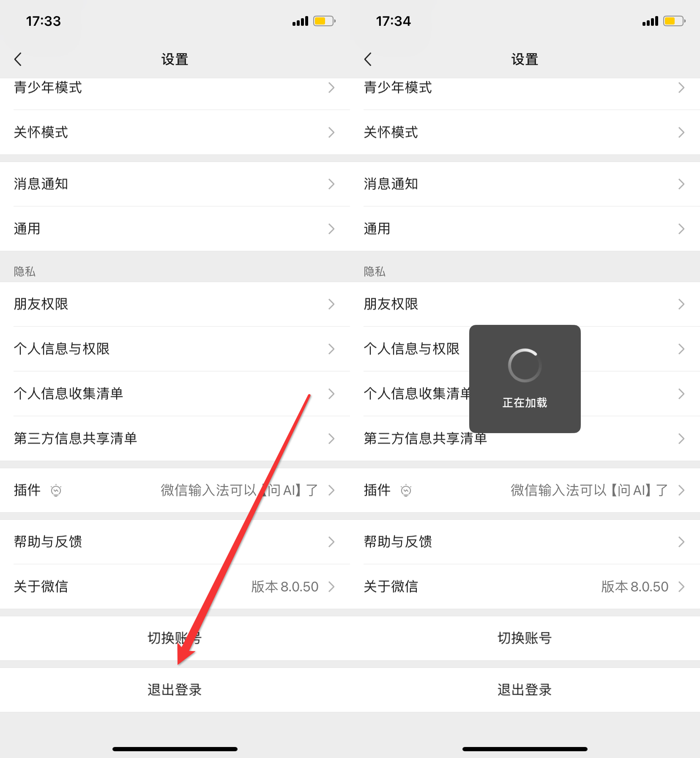
Task: Tap 帮助与反馈 label in right screen
Action: [x=398, y=542]
